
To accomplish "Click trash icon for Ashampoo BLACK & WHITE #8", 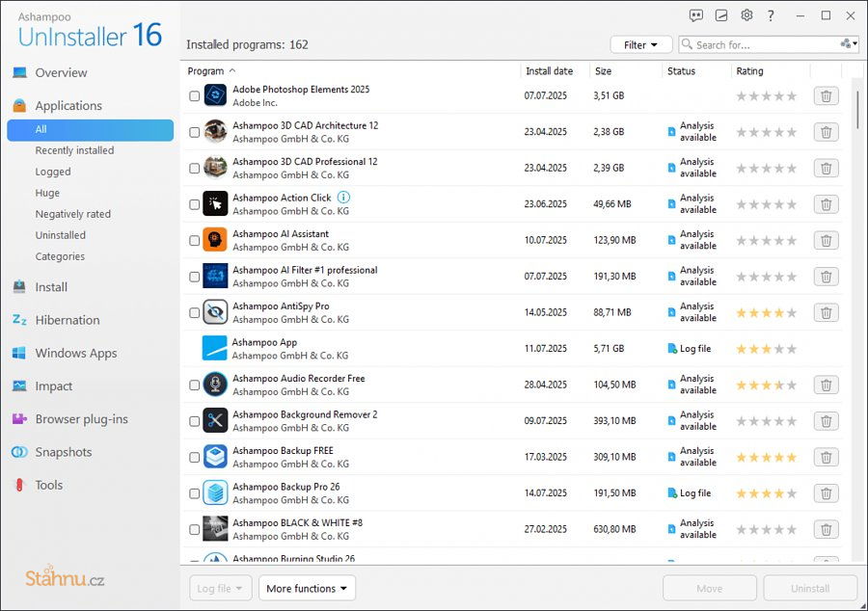I will [826, 530].
